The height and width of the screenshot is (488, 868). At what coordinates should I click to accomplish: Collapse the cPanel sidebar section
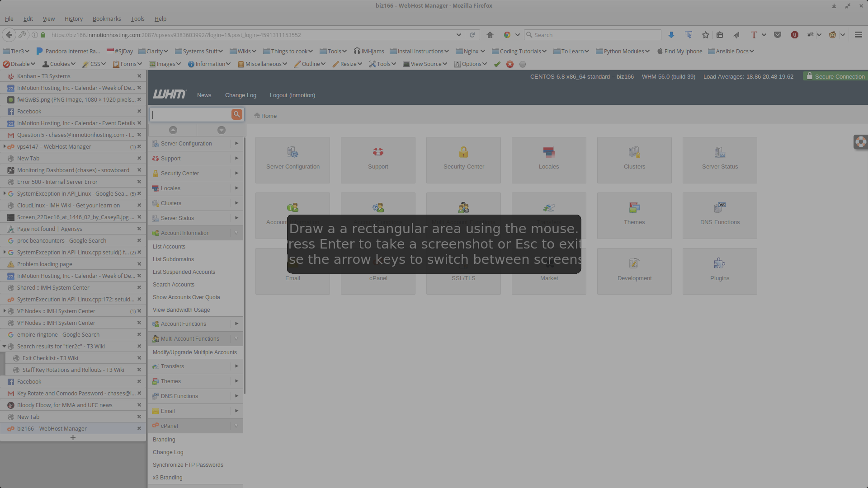pyautogui.click(x=236, y=426)
